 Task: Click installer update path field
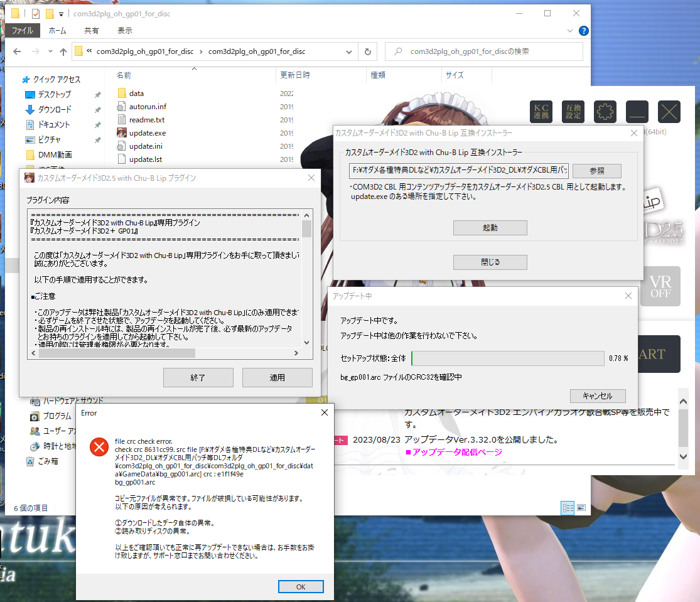[459, 170]
